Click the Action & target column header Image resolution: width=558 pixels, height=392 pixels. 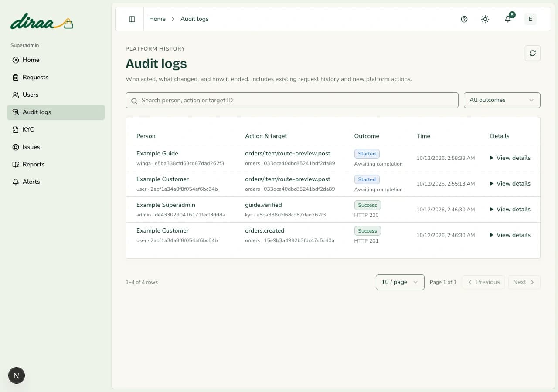pyautogui.click(x=266, y=136)
